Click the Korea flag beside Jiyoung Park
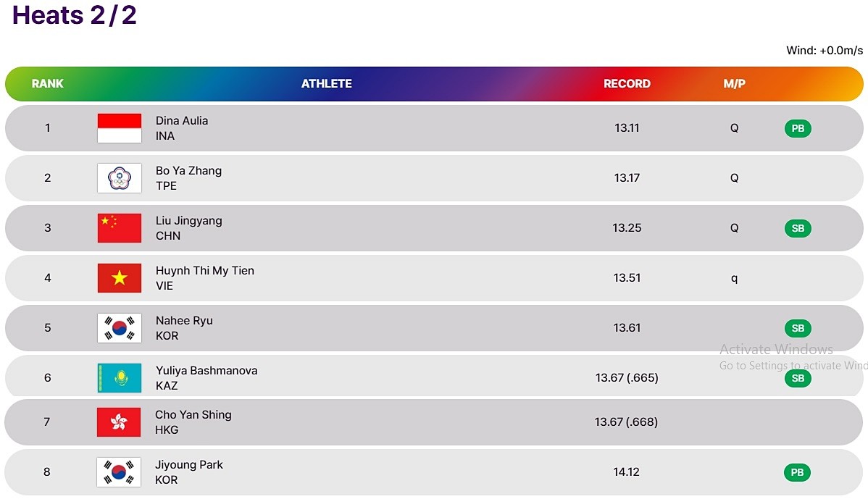The image size is (868, 499). (x=119, y=472)
